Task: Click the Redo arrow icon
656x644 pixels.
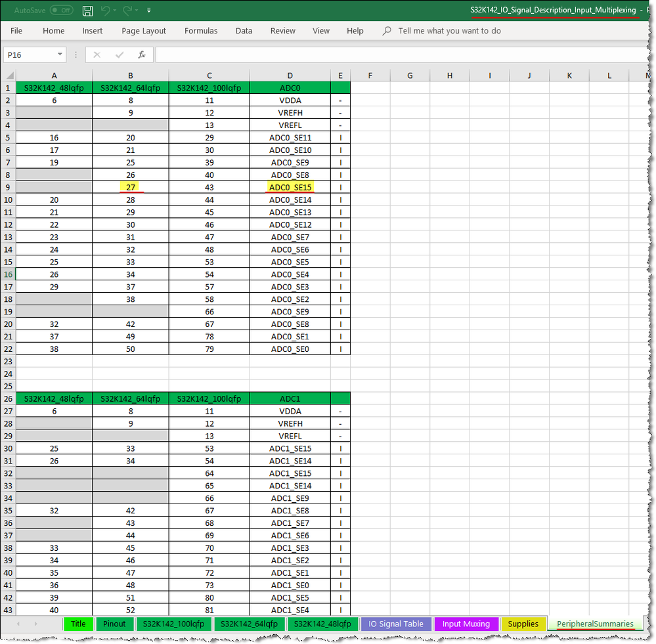Action: 127,11
